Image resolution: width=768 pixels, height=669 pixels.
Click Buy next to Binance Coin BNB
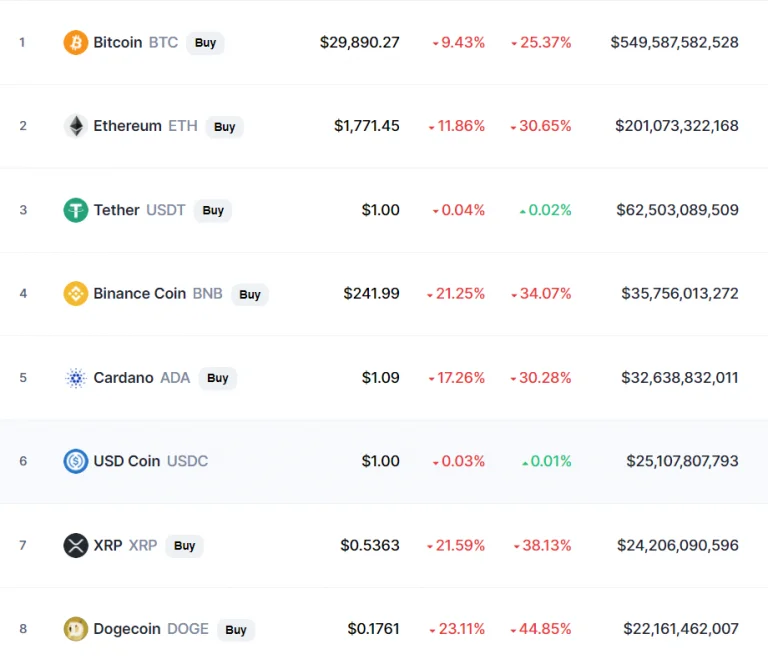[250, 294]
